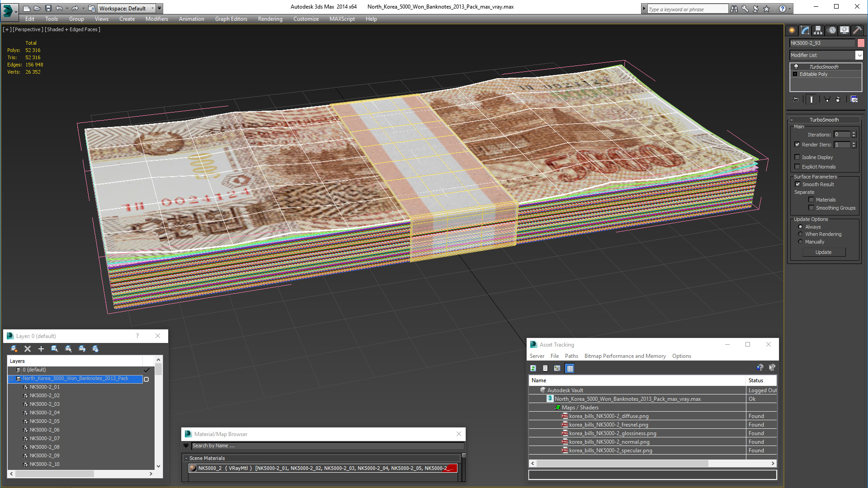
Task: Select korea_bills_NK5000-2_diffuse.png asset row
Action: click(x=652, y=416)
